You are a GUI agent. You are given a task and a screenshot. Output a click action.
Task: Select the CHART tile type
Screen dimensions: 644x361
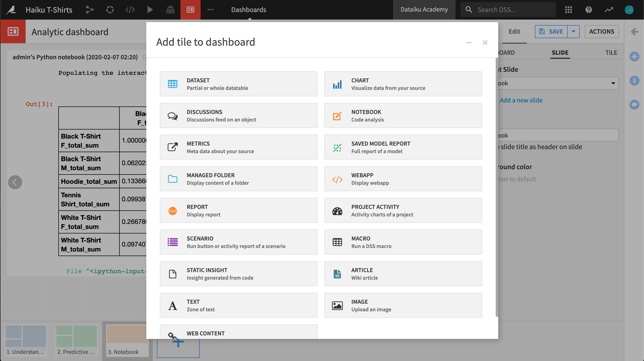pos(403,84)
